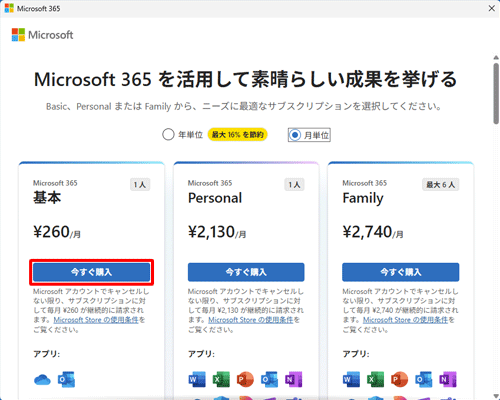The width and height of the screenshot is (500, 400).
Task: Open Microsoft Store terms link in 基本 card
Action: pyautogui.click(x=96, y=320)
